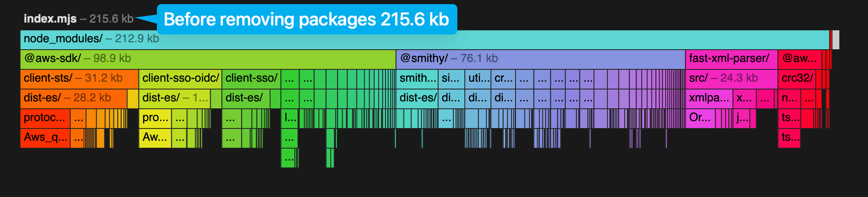Click the red Aws_q... block
Viewport: 868px width, 197px height.
click(x=45, y=138)
